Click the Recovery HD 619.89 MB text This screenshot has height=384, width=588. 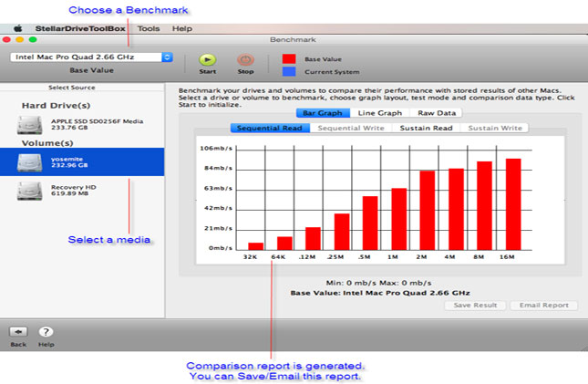coord(74,191)
